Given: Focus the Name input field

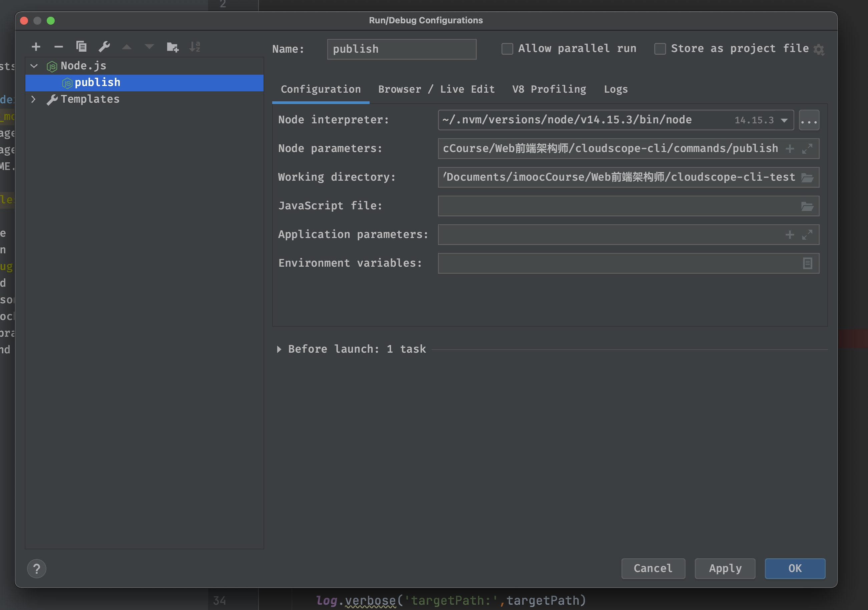Looking at the screenshot, I should pos(402,49).
